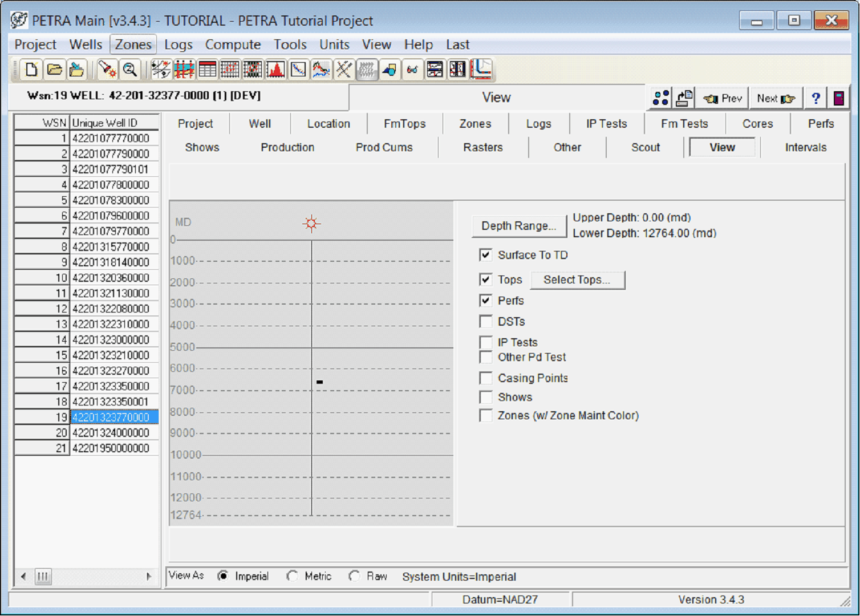Click the well list horizontal scrollbar right arrow
The width and height of the screenshot is (860, 616).
click(x=149, y=576)
